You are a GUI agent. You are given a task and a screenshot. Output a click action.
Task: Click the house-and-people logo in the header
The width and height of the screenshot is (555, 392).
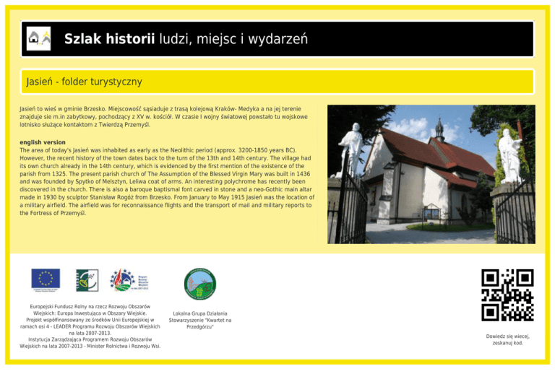coord(38,39)
